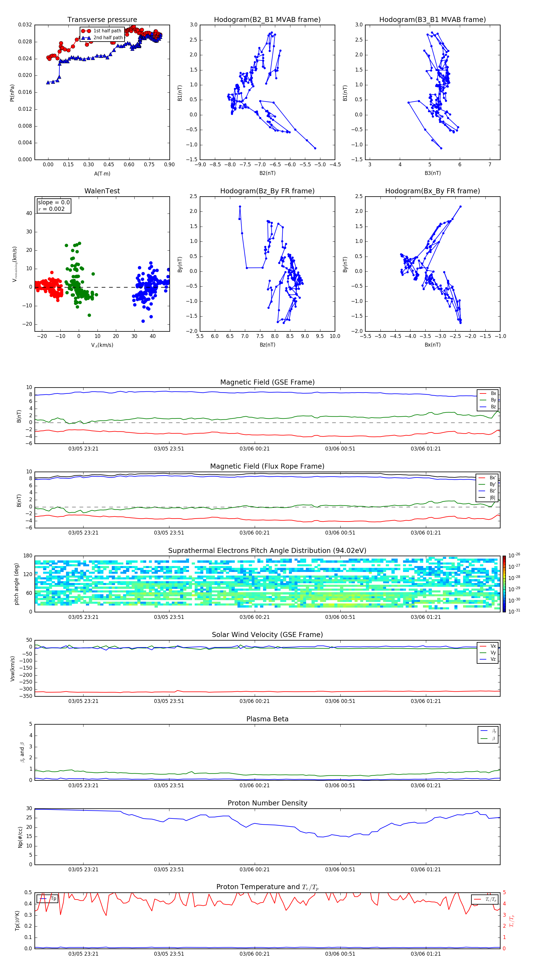The image size is (535, 980).
Task: Select the Bx' entry in the Flux Rope legend
Action: click(x=487, y=478)
